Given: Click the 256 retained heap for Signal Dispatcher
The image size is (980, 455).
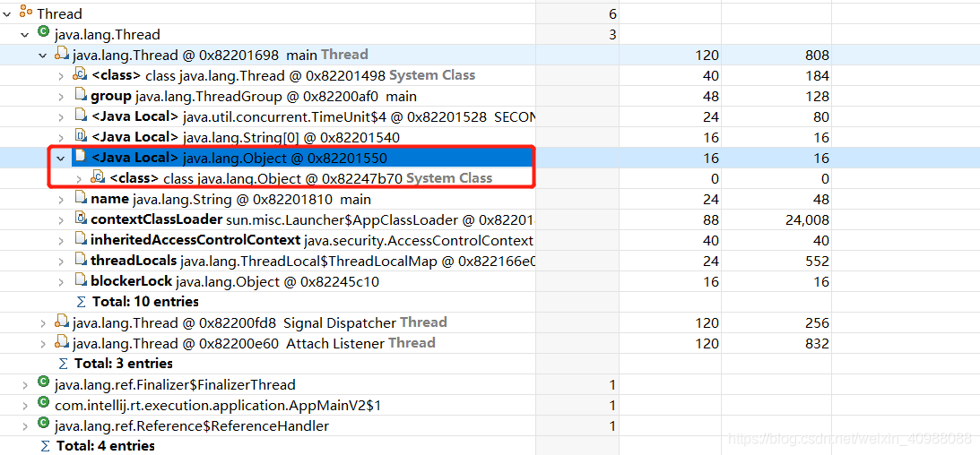Looking at the screenshot, I should 818,323.
